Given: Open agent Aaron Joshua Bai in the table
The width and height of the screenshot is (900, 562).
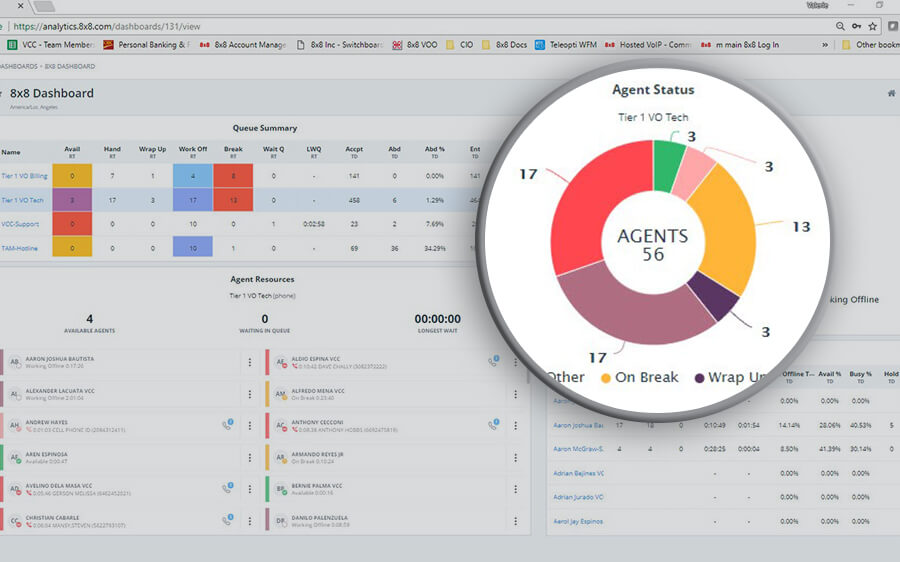Looking at the screenshot, I should [x=579, y=425].
